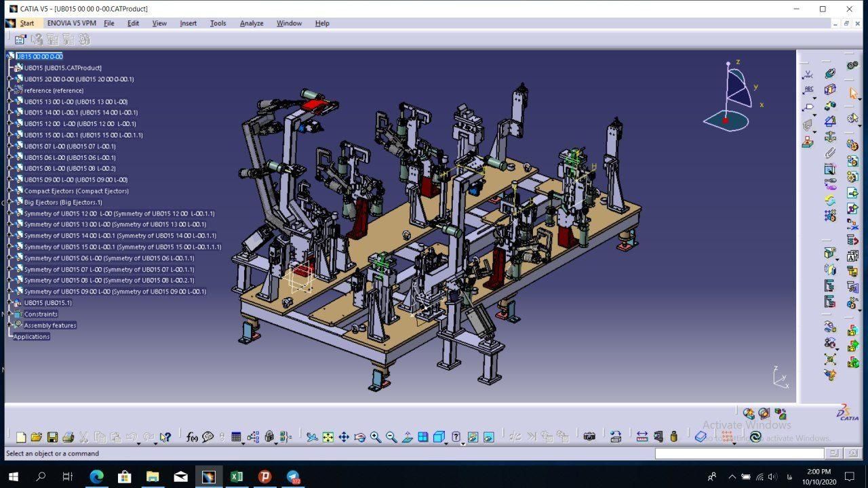Select Symmetry of UB015 13 00 L-00 item
Viewport: 868px width, 488px height.
(115, 224)
